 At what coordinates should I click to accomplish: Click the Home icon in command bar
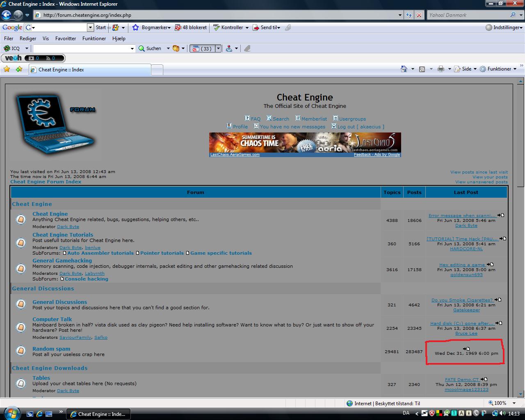[x=404, y=69]
